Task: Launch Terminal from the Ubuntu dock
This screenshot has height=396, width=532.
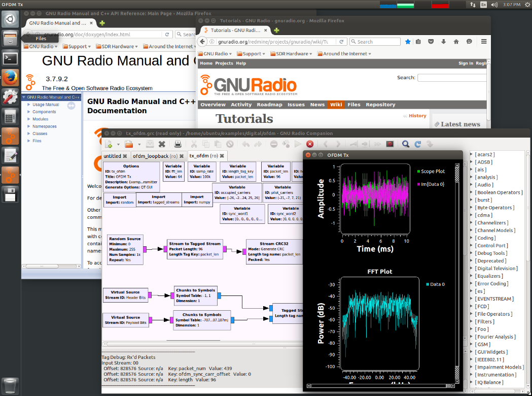Action: (x=10, y=58)
